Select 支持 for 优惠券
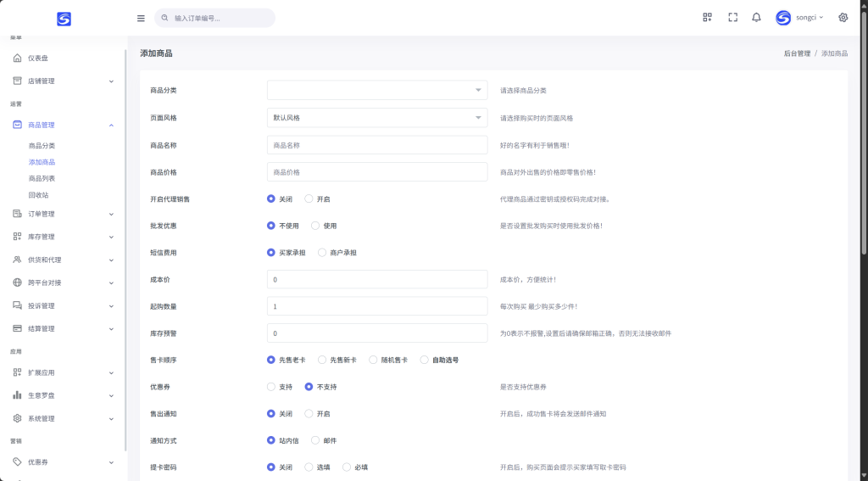The height and width of the screenshot is (481, 868). point(270,387)
